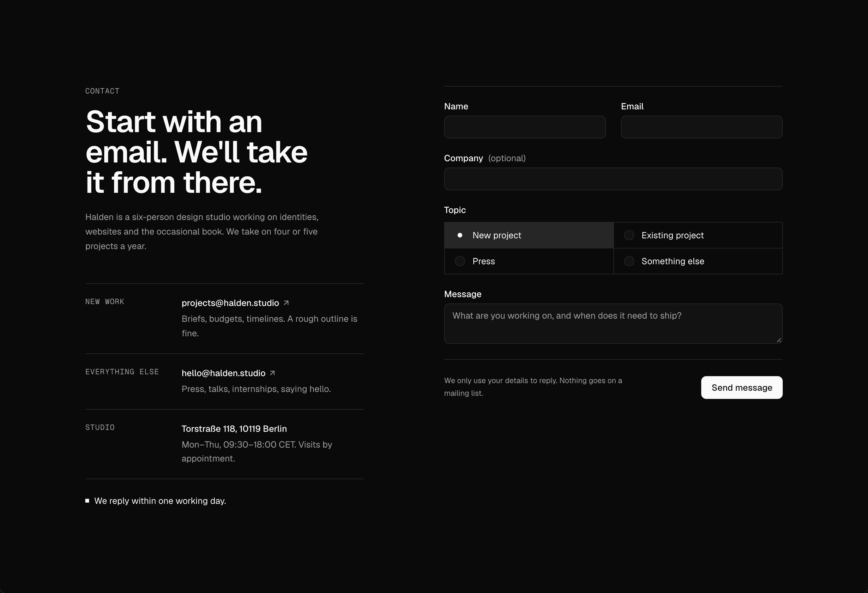Viewport: 868px width, 593px height.
Task: Click the Torstraße 118, 10119 Berlin address
Action: (x=234, y=429)
